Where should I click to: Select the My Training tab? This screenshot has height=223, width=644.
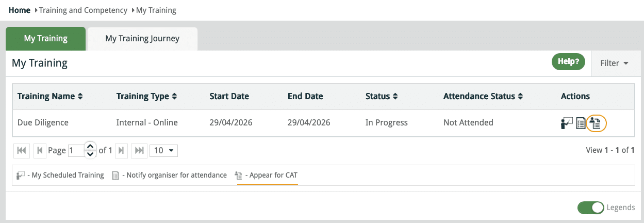[45, 39]
